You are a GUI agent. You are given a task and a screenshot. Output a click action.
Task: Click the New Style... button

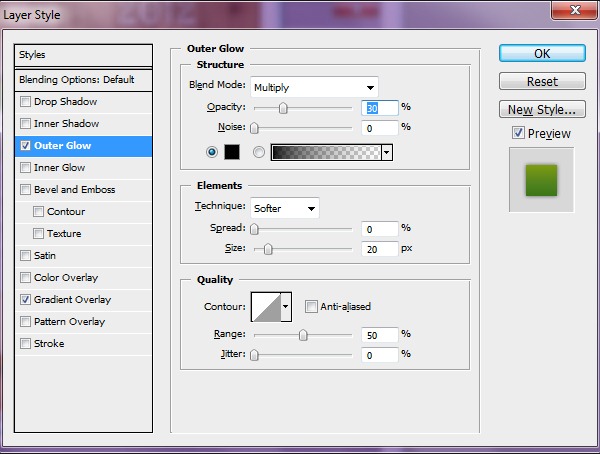542,109
